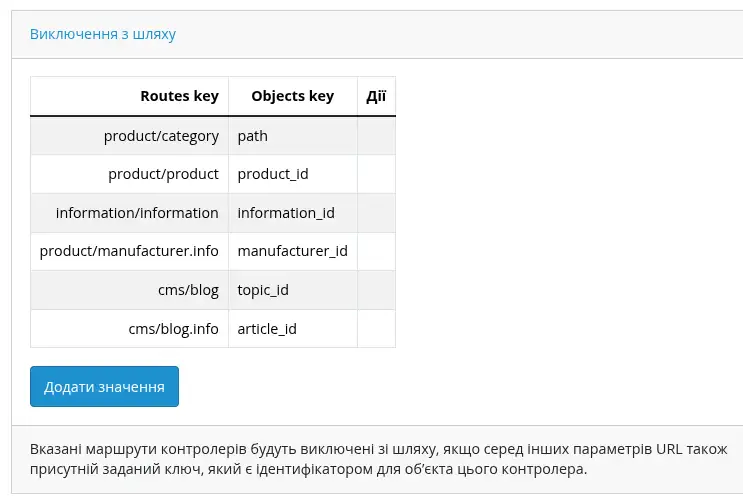Select the 'information/information' route cell
The width and height of the screenshot is (743, 503).
pyautogui.click(x=137, y=213)
